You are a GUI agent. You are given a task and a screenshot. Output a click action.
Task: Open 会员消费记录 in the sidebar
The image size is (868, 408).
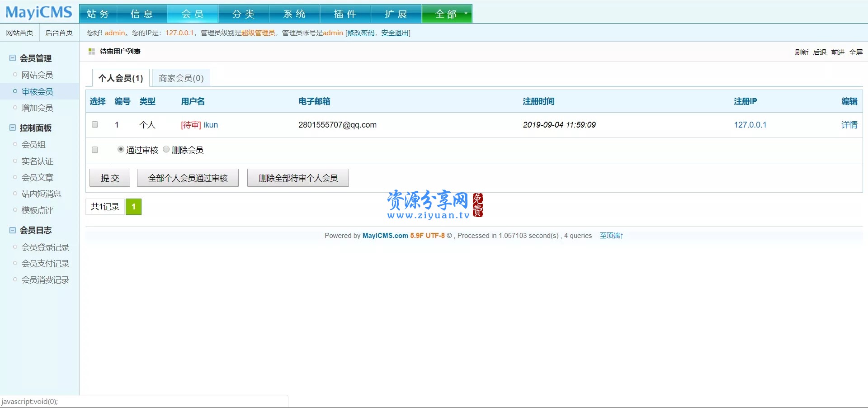click(45, 280)
